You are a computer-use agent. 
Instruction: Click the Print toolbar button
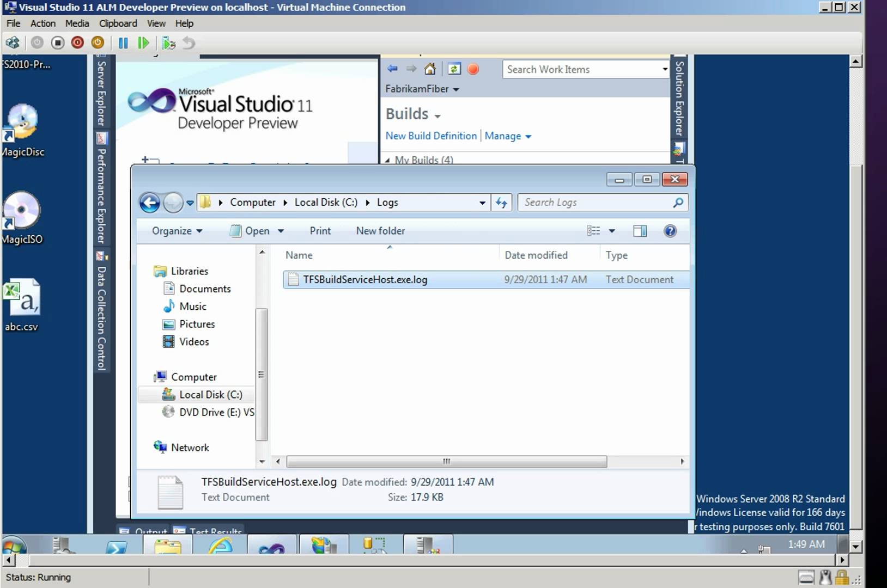coord(320,231)
